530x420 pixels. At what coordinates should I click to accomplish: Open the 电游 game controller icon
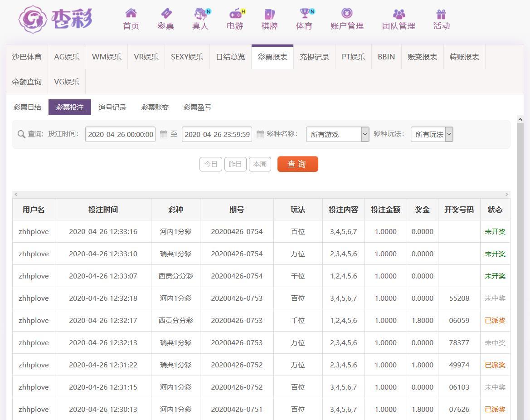[235, 14]
